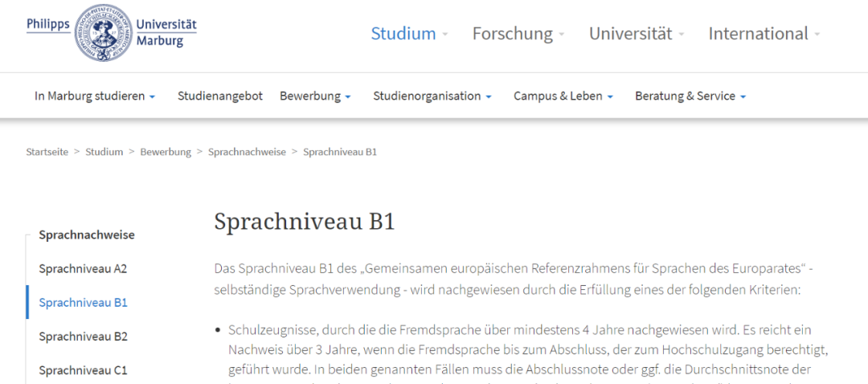Expand the Universität dropdown menu
The image size is (868, 384).
[636, 34]
